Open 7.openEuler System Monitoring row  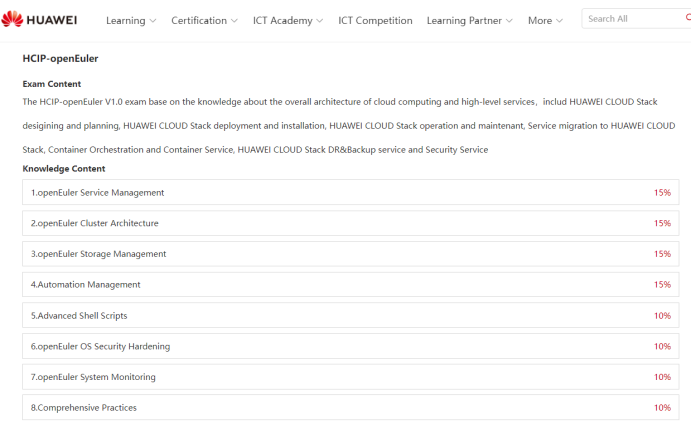click(351, 377)
